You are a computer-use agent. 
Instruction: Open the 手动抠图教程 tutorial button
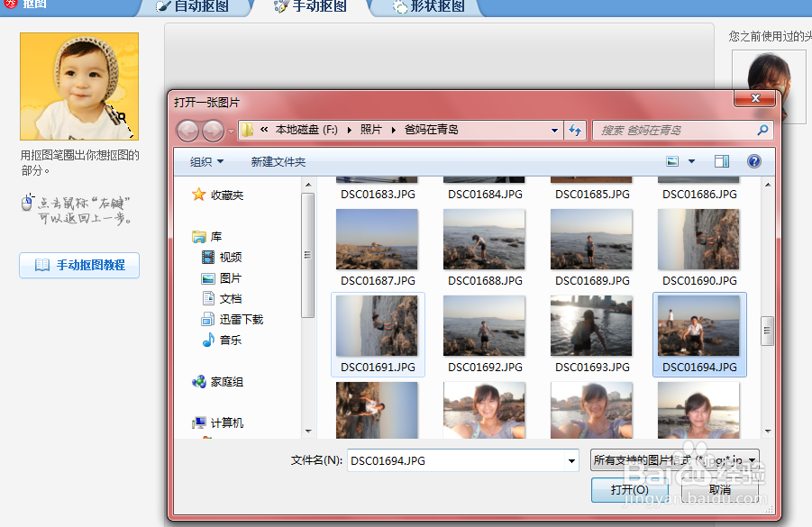click(79, 265)
